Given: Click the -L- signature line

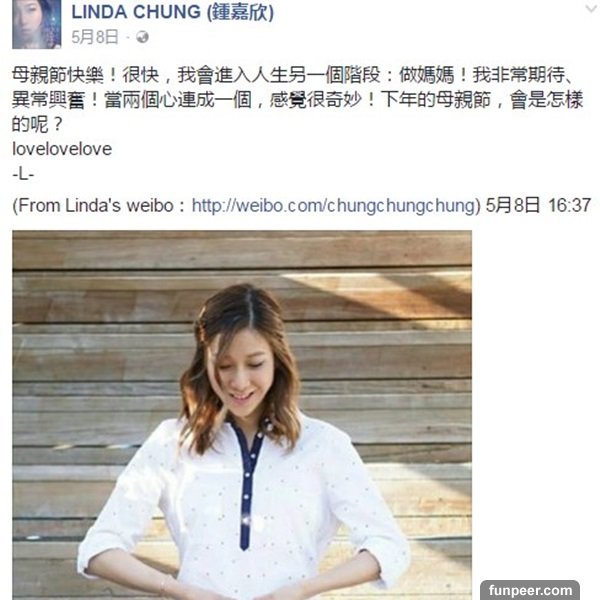Looking at the screenshot, I should coord(23,174).
